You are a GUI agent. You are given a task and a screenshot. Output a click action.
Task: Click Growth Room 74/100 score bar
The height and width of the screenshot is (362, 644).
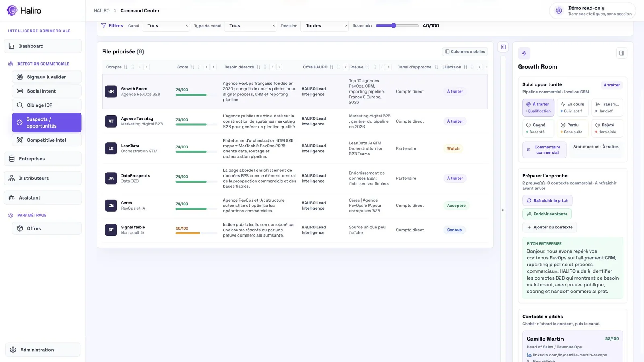196,95
